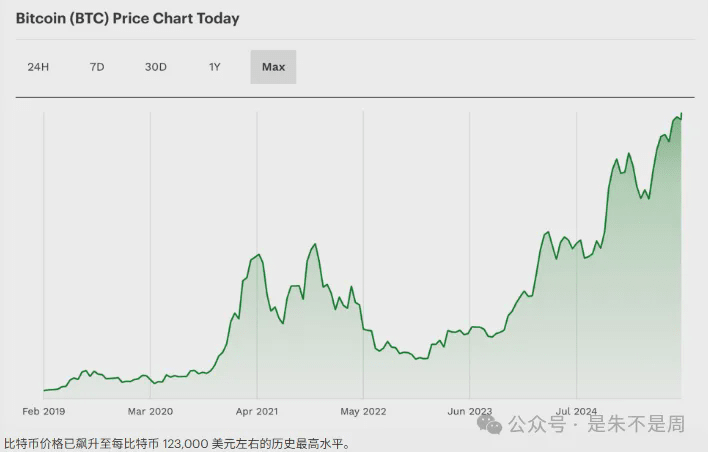
Task: Switch chart to 7D range
Action: (x=97, y=67)
